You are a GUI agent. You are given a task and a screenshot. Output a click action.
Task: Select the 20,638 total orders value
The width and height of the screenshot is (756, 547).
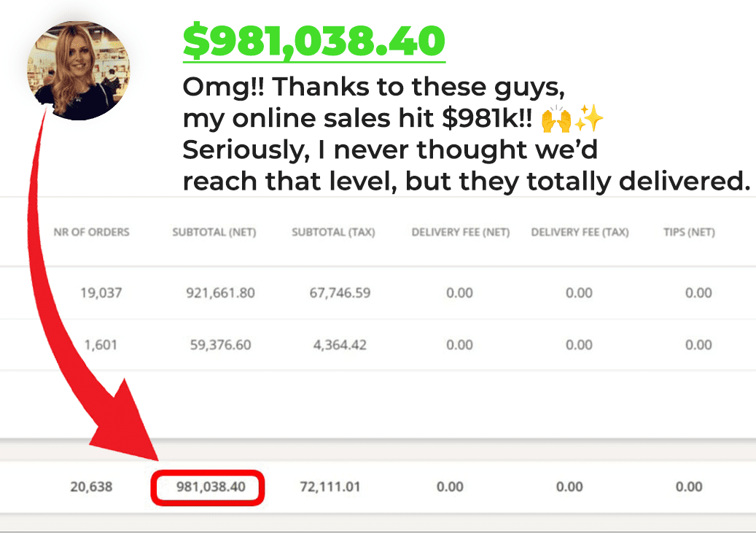coord(91,486)
